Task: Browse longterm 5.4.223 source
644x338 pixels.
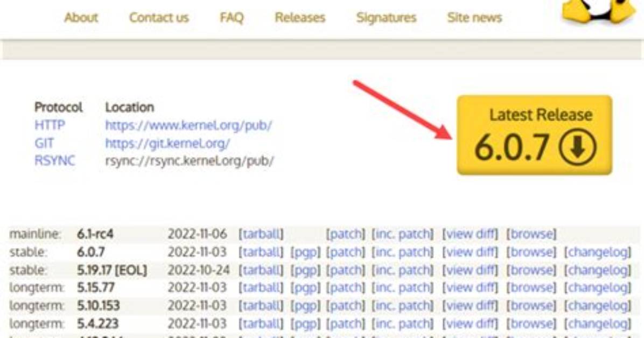Action: [x=531, y=323]
